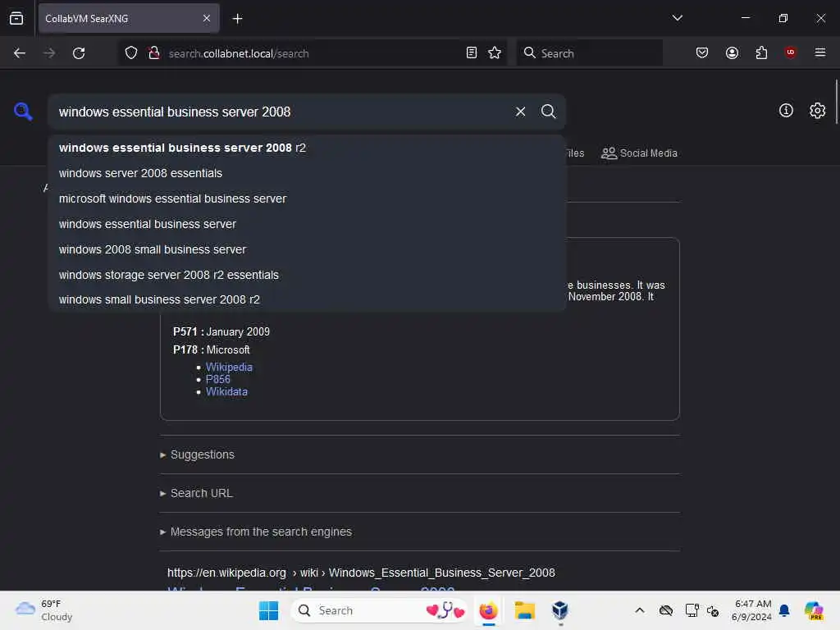Switch to Social Media category
Image resolution: width=840 pixels, height=630 pixels.
click(639, 153)
